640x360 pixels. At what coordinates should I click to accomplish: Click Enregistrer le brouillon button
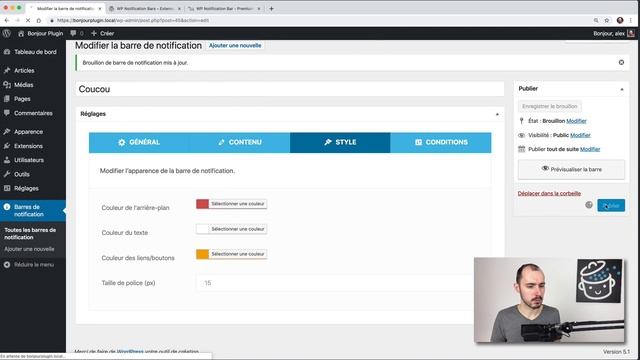(550, 106)
